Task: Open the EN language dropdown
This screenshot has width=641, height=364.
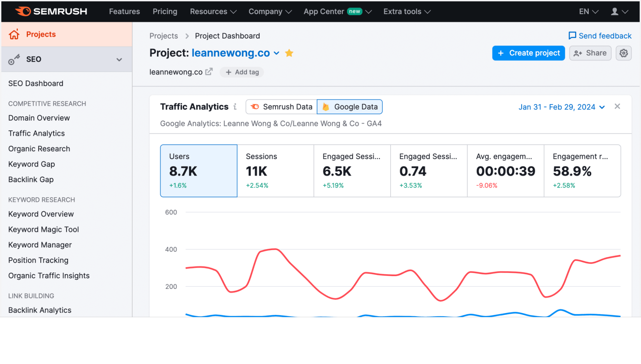Action: 589,12
